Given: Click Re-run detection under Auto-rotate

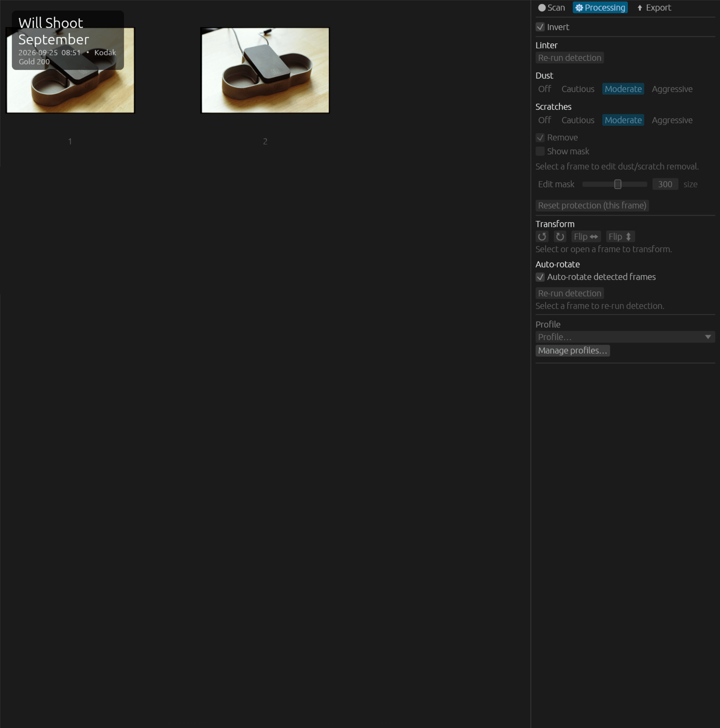Looking at the screenshot, I should point(570,293).
